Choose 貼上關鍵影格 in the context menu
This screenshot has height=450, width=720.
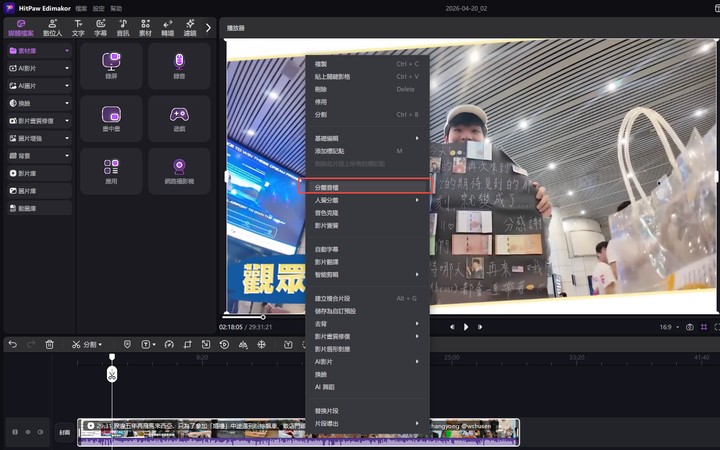coord(367,77)
